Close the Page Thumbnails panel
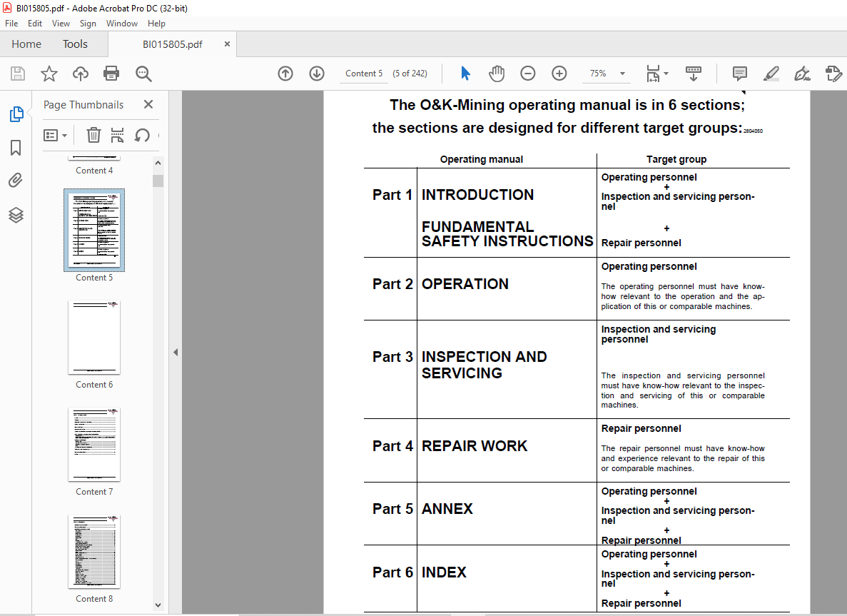This screenshot has height=616, width=847. coord(148,104)
